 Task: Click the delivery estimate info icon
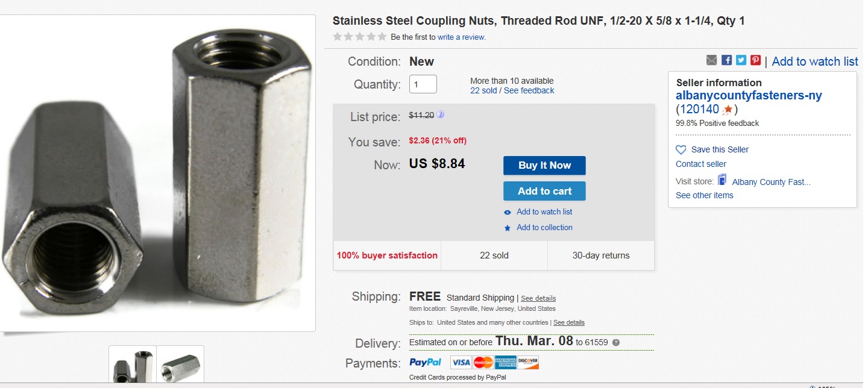click(616, 342)
